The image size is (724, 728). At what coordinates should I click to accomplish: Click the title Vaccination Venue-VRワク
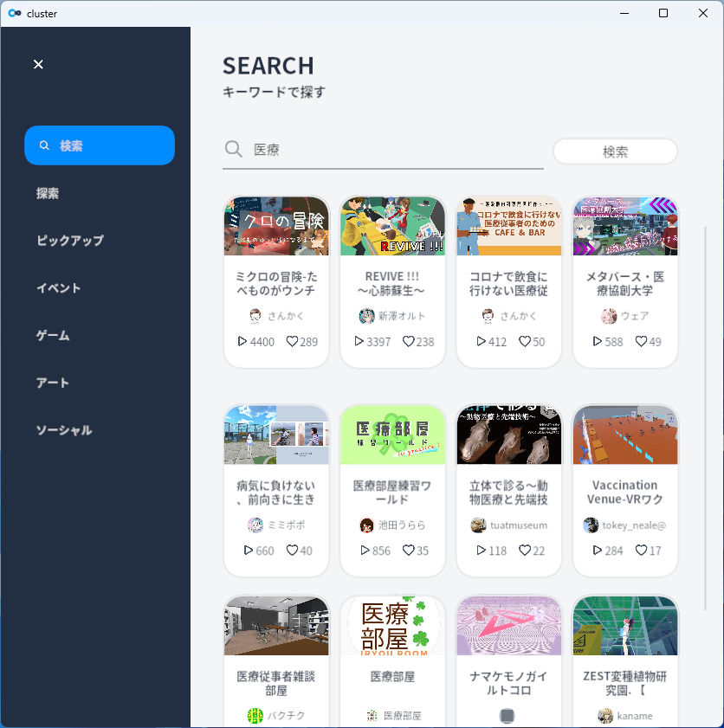click(625, 493)
